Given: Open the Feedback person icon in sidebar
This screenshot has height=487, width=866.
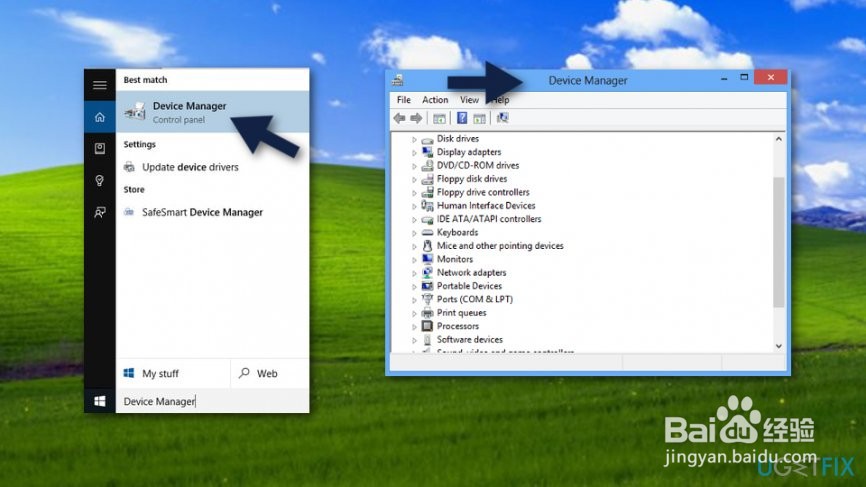Looking at the screenshot, I should (x=99, y=212).
